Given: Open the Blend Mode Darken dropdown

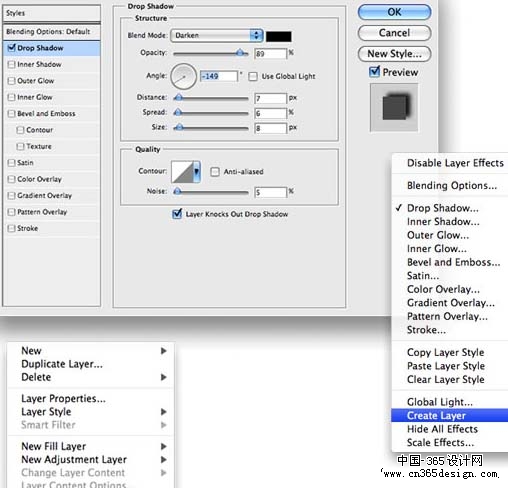Looking at the screenshot, I should (217, 35).
